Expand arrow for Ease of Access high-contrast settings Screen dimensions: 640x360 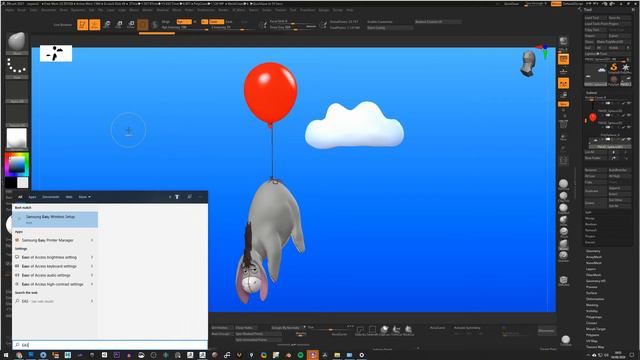[92, 284]
